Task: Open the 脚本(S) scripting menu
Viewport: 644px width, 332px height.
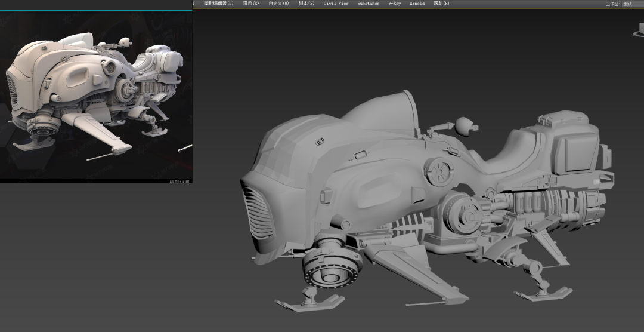Action: click(306, 4)
